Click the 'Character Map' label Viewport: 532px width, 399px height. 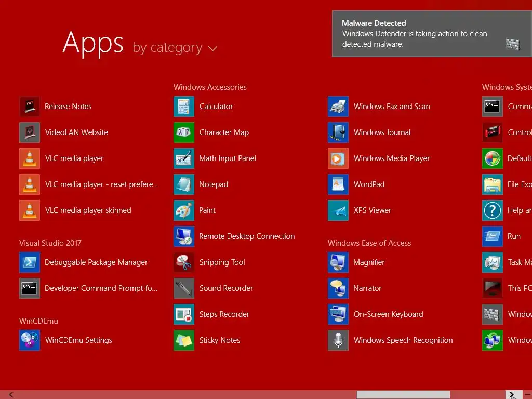pyautogui.click(x=224, y=132)
